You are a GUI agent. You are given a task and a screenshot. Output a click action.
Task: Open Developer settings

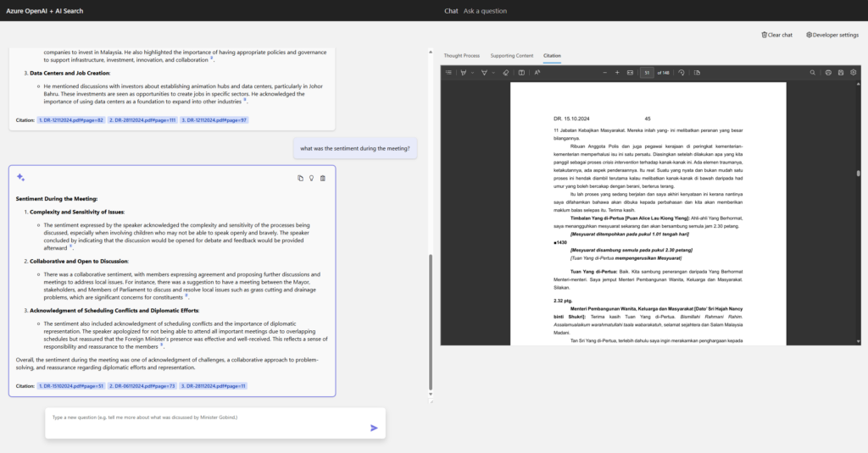832,35
